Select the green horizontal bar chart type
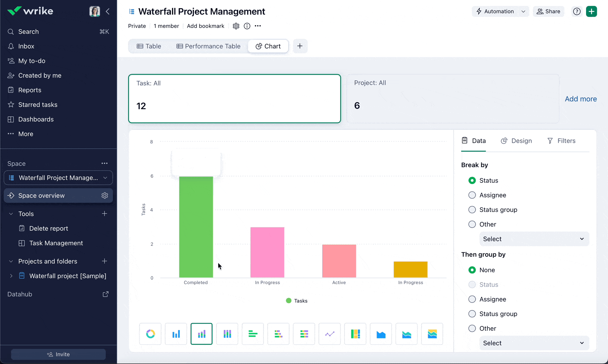This screenshot has height=364, width=608. (x=253, y=334)
